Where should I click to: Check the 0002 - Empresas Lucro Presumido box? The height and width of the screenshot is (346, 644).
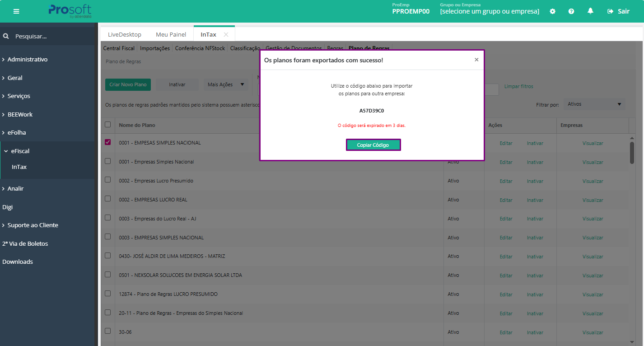tap(107, 180)
